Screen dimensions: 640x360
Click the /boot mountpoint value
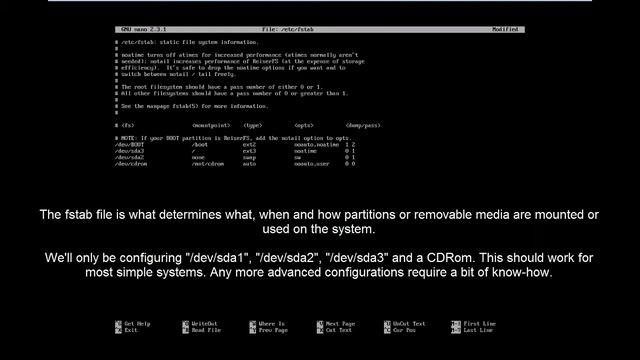click(x=200, y=144)
